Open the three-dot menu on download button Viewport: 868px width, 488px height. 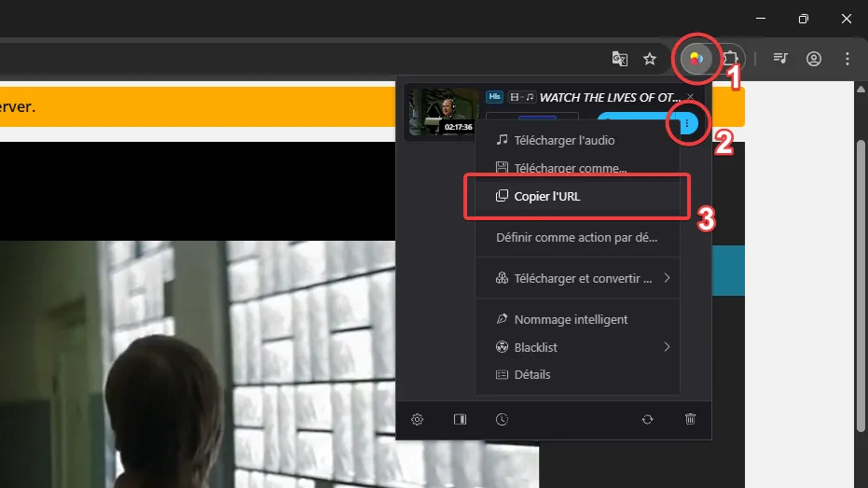point(687,123)
